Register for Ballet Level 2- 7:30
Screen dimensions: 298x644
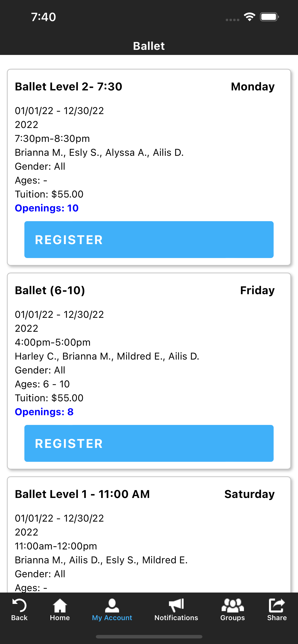(x=149, y=239)
